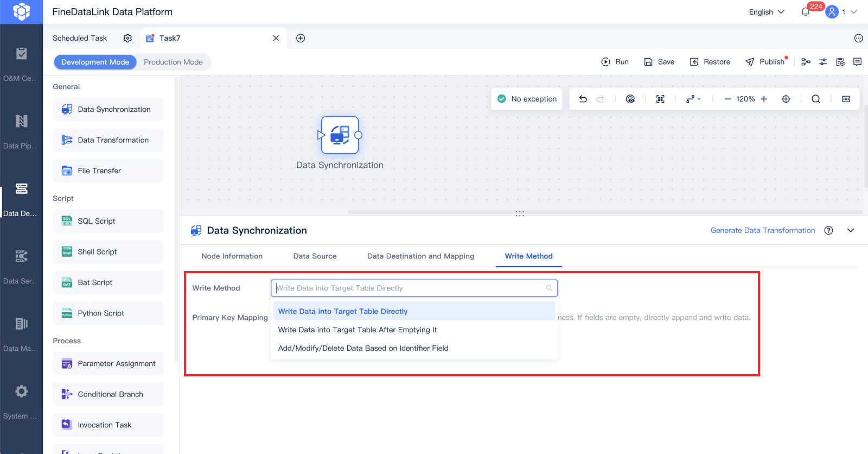The image size is (868, 454).
Task: Click the Run button
Action: 615,62
